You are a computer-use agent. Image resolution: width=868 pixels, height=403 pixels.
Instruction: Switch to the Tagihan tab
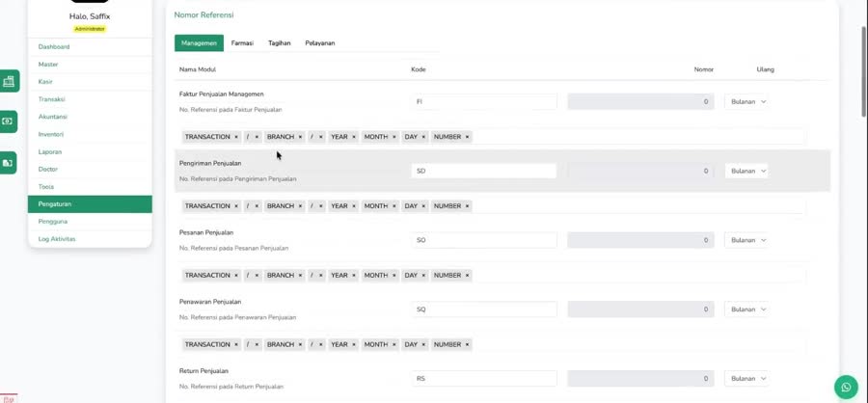[x=280, y=43]
